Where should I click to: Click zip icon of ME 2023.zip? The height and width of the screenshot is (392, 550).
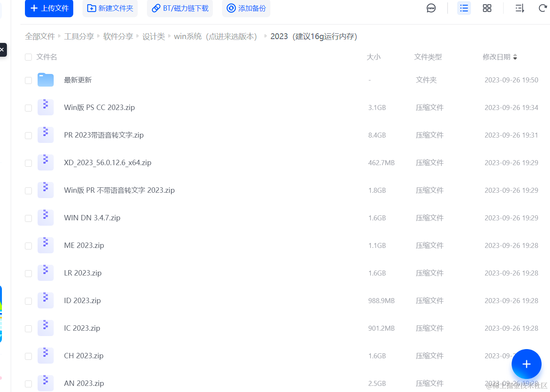click(46, 245)
